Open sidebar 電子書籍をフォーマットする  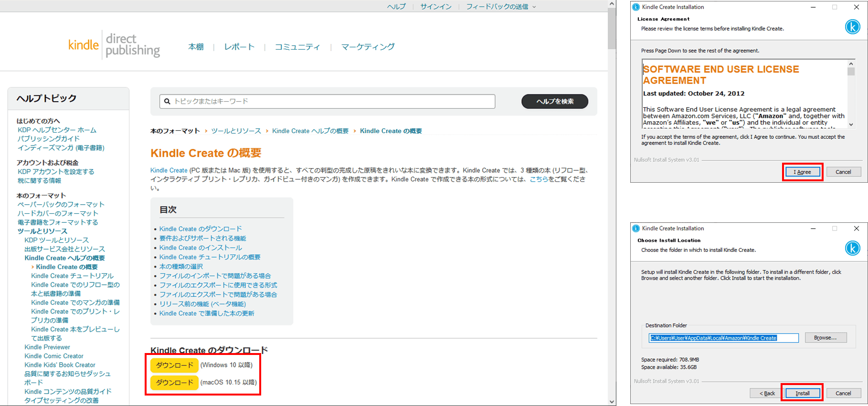pyautogui.click(x=58, y=222)
